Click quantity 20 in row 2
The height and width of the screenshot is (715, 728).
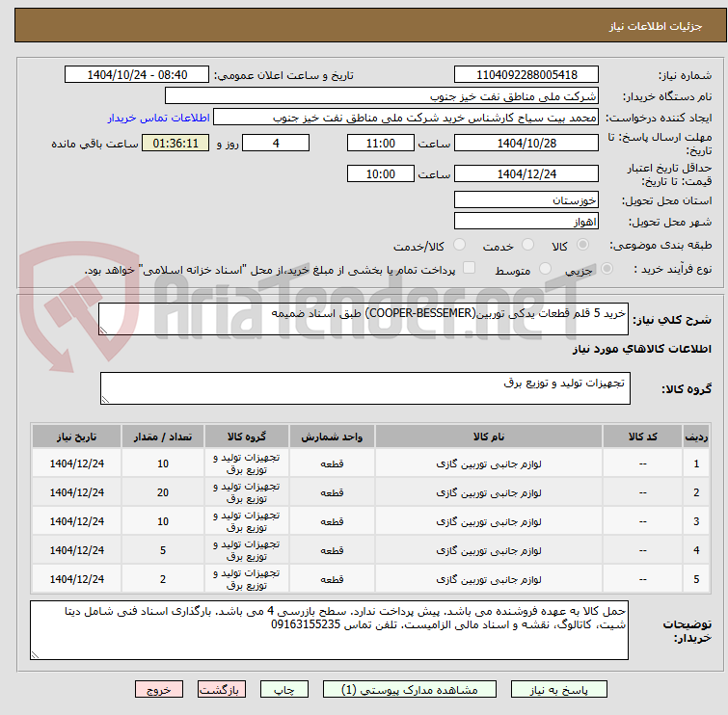pos(163,492)
